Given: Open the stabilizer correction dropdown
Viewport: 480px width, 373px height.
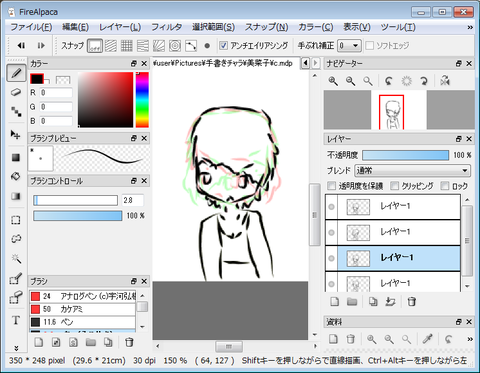Looking at the screenshot, I should tap(349, 45).
